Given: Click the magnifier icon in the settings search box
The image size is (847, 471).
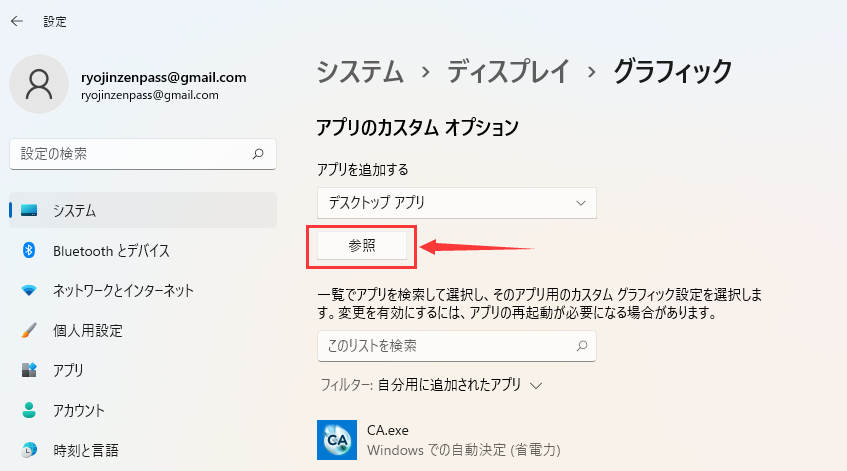Looking at the screenshot, I should (x=258, y=154).
